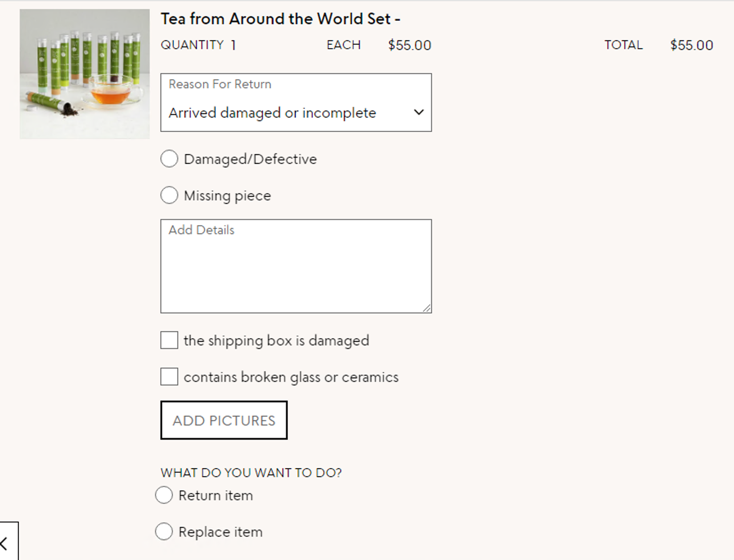Screen dimensions: 734x560
Task: Select the Return item radio button
Action: pyautogui.click(x=164, y=495)
